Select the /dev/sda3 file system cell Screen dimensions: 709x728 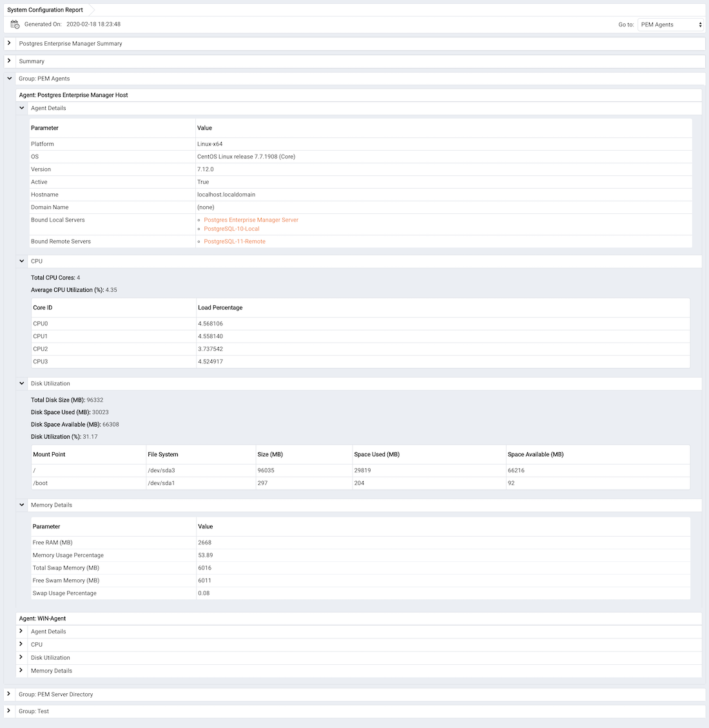tap(161, 470)
